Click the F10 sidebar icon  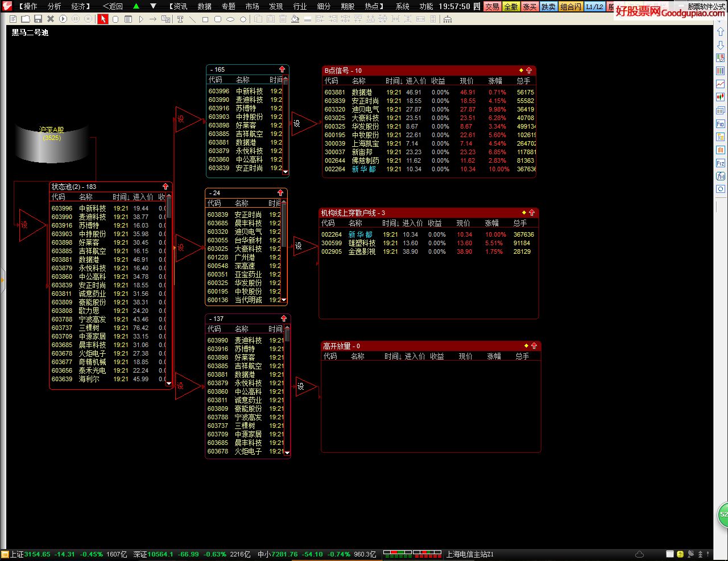[720, 123]
